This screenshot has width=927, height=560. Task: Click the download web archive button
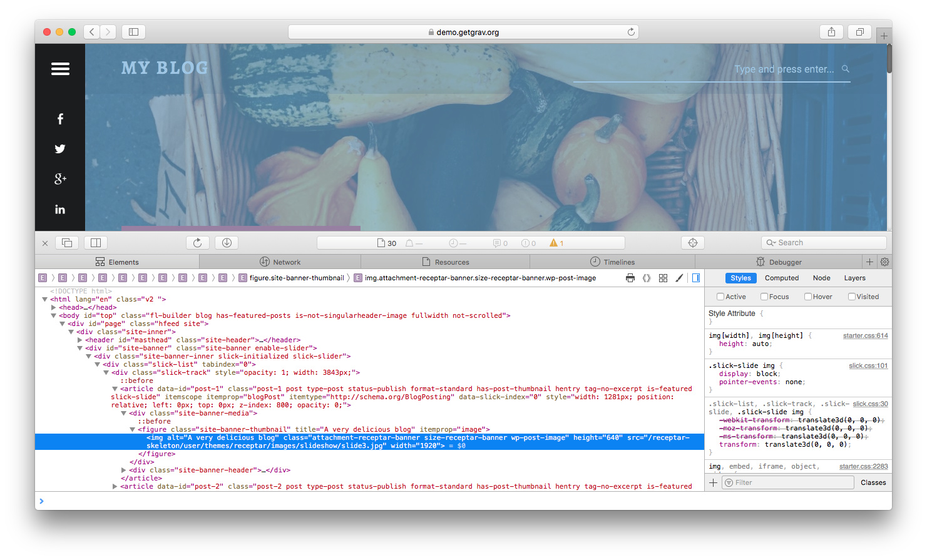pos(227,243)
